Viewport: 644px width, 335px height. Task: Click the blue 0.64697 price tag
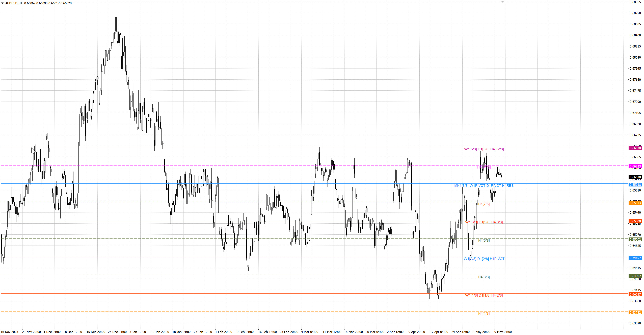pyautogui.click(x=635, y=258)
